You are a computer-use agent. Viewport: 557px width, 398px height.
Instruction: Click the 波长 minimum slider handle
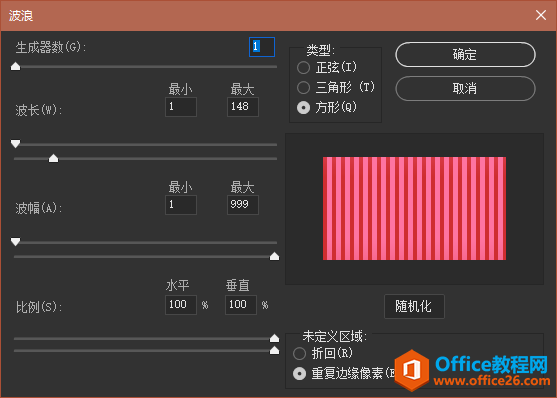(16, 144)
